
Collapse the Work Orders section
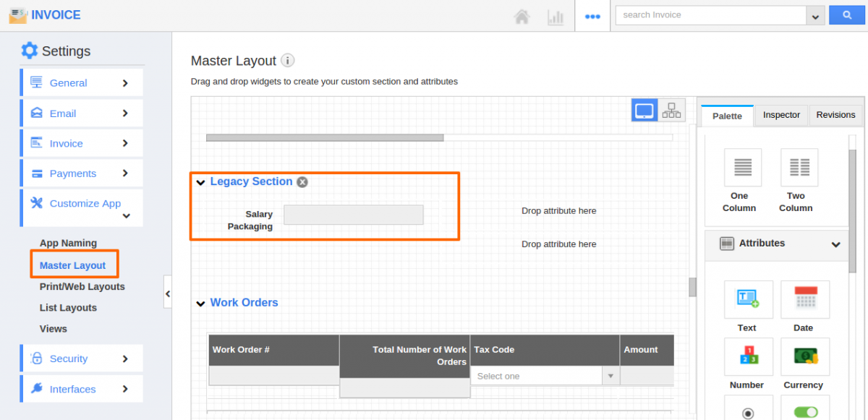tap(201, 304)
